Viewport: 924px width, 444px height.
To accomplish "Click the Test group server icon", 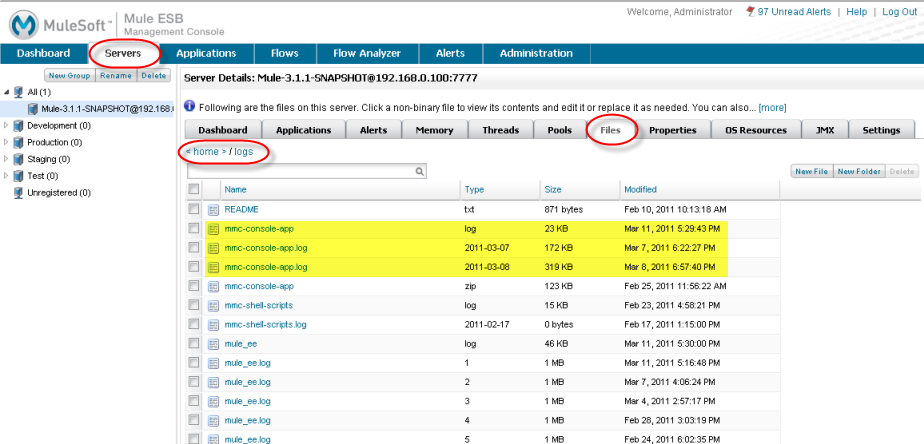I will click(19, 176).
